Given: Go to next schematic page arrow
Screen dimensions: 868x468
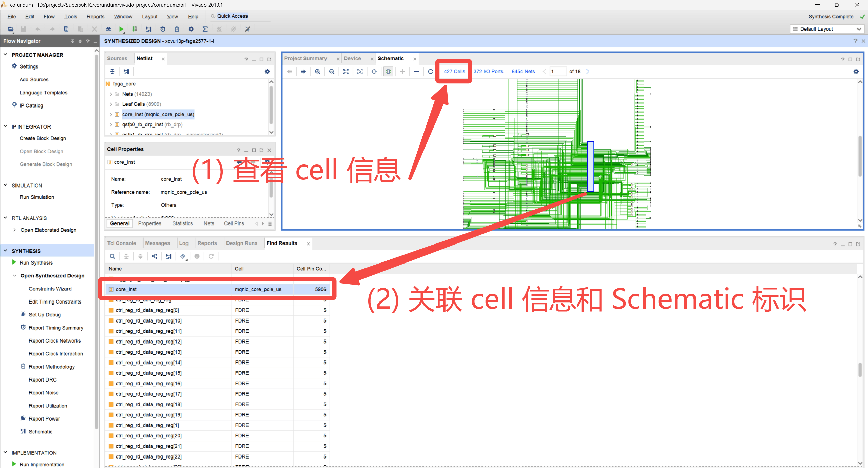Looking at the screenshot, I should [x=588, y=72].
